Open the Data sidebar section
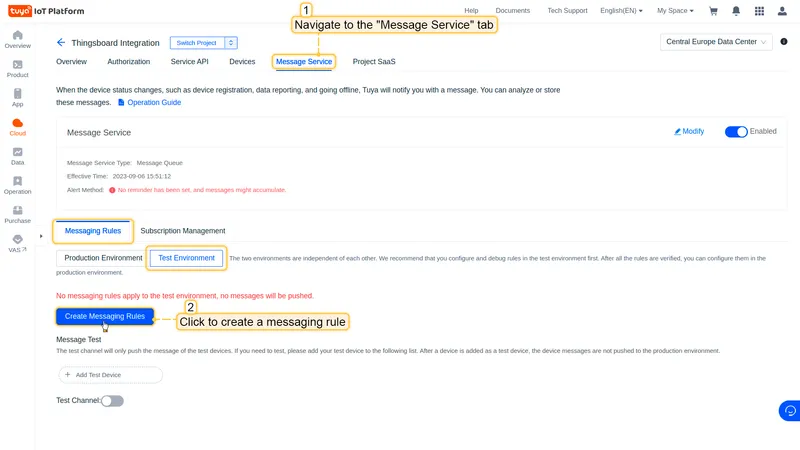This screenshot has width=800, height=450. point(17,156)
